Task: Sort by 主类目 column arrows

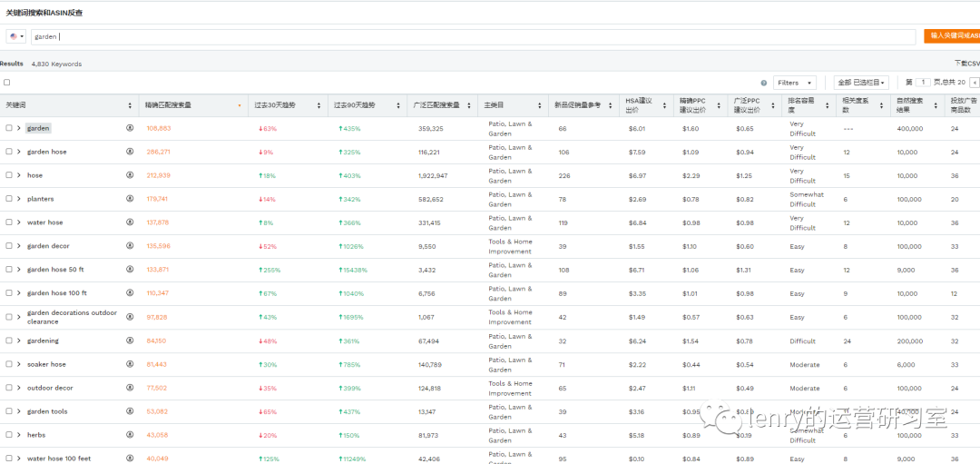Action: pyautogui.click(x=539, y=105)
